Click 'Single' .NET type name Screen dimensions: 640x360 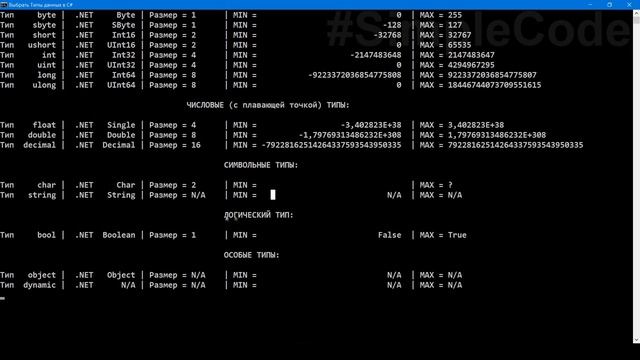pos(121,125)
